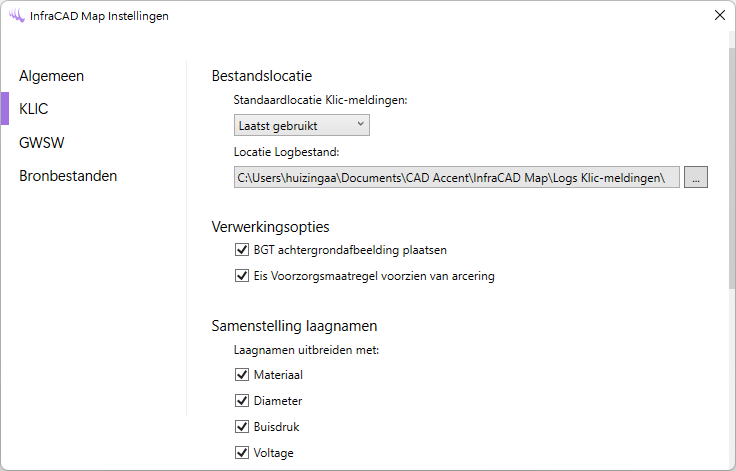This screenshot has height=471, width=736.
Task: Click the Verwerkingsopties section heading
Action: coord(271,225)
